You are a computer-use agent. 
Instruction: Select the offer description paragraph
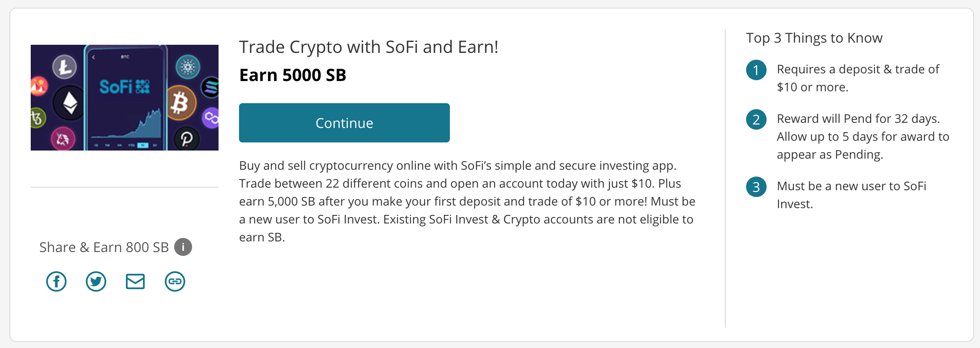coord(467,201)
